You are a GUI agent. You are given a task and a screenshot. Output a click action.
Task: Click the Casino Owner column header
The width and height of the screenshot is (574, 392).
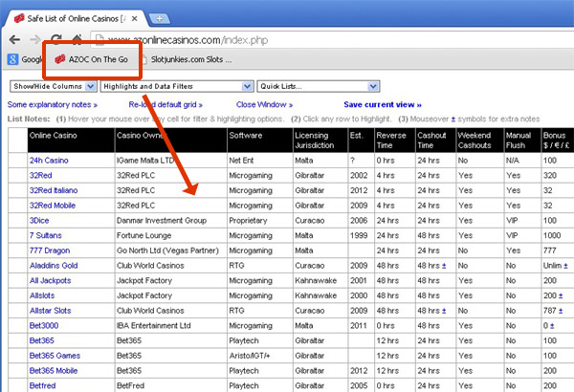click(x=171, y=141)
